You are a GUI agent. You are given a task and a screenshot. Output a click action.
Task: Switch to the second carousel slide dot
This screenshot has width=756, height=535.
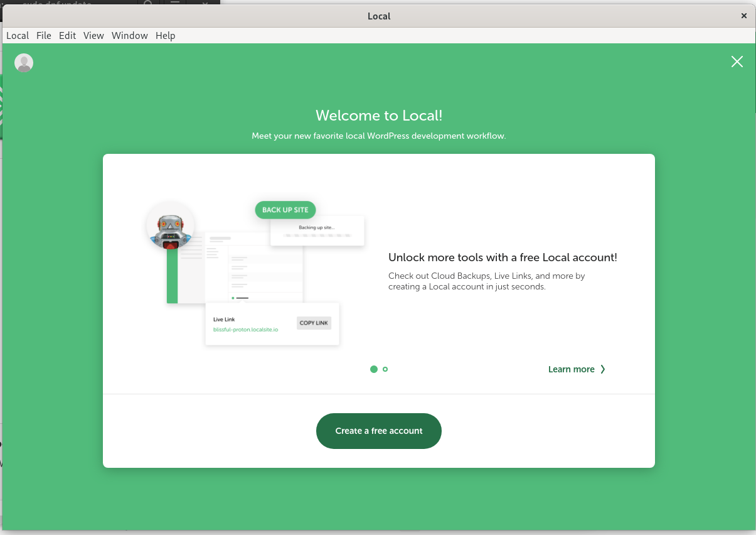pyautogui.click(x=385, y=369)
